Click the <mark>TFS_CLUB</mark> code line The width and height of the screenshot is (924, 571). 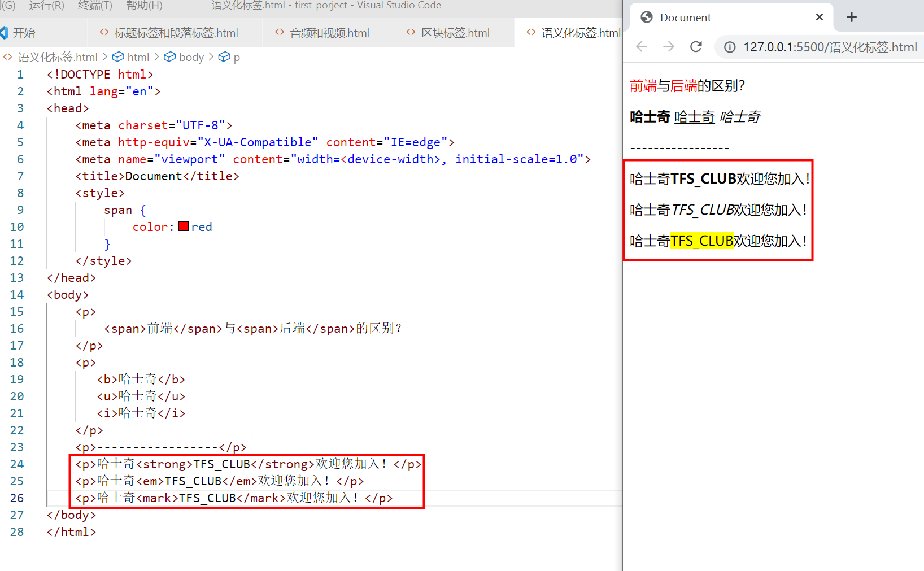point(234,498)
